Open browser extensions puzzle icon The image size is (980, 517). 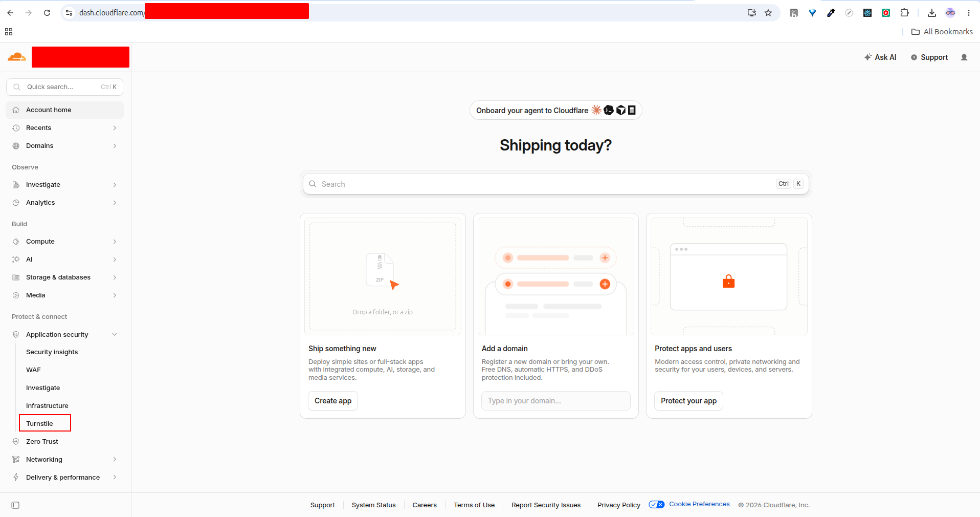904,13
